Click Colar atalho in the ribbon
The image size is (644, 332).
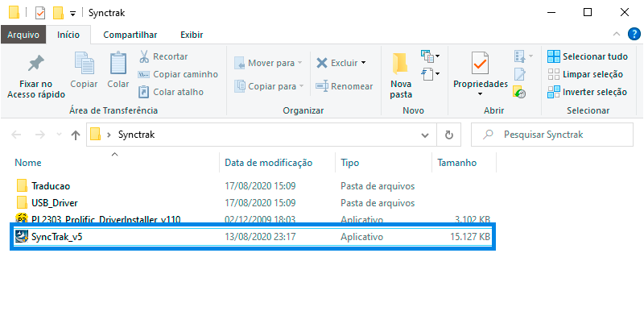pyautogui.click(x=171, y=92)
